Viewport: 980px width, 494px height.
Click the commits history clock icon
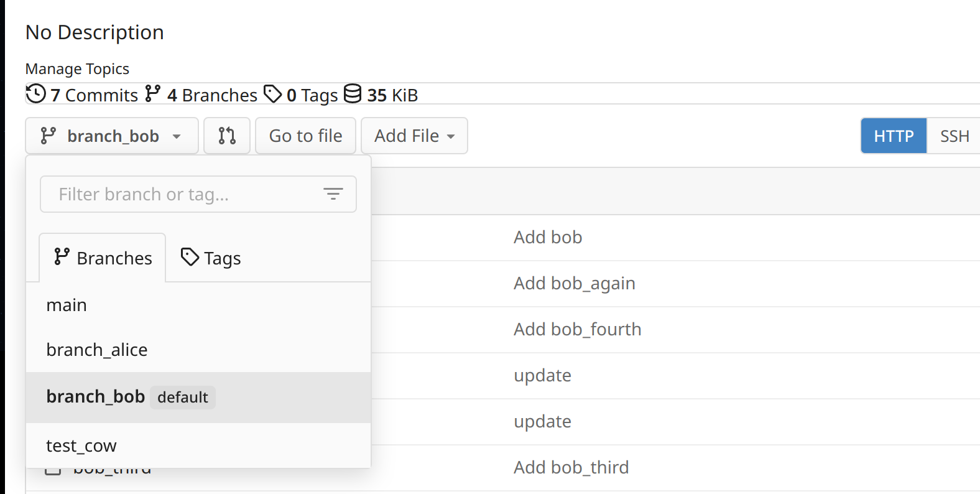35,94
